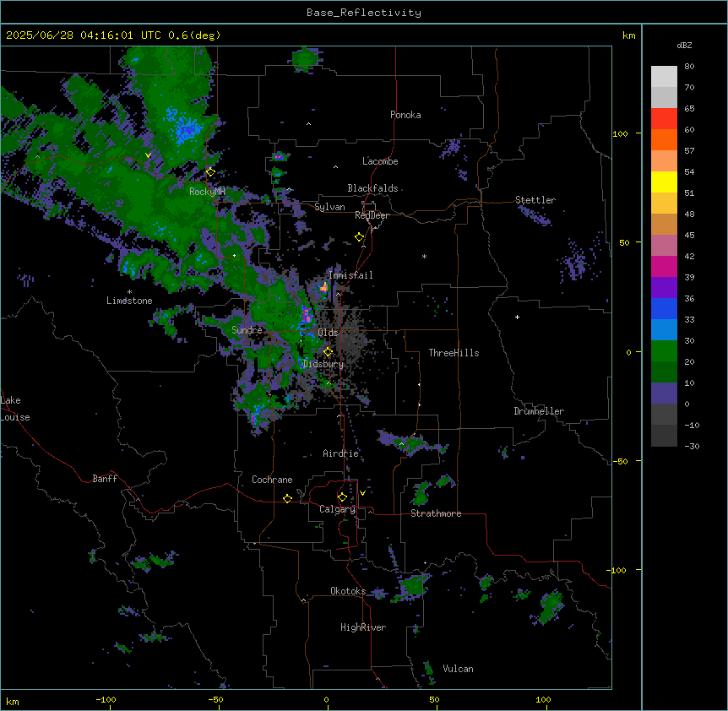Click the yellow diamond marker below Cochrane
The height and width of the screenshot is (711, 728).
pos(287,498)
